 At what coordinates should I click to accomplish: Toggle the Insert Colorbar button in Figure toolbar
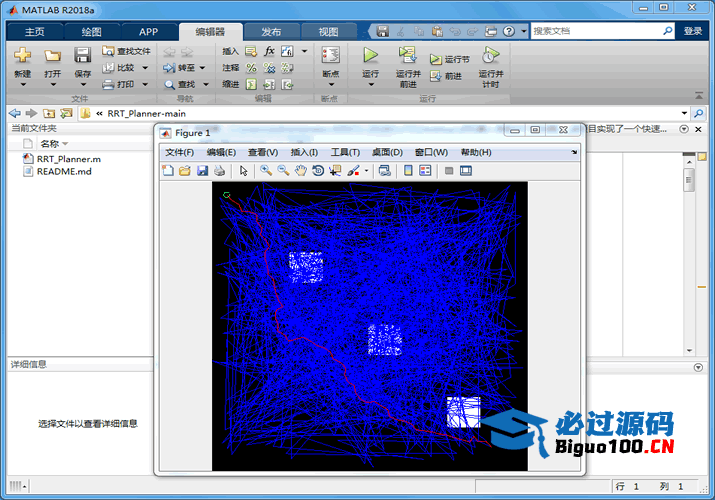pos(408,170)
